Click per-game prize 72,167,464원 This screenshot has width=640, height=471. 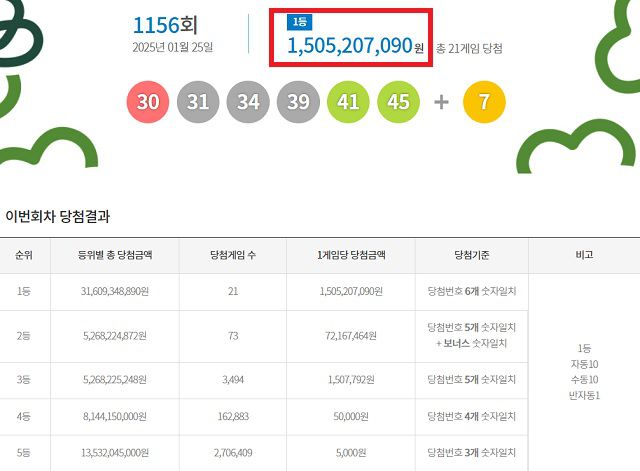pyautogui.click(x=351, y=336)
